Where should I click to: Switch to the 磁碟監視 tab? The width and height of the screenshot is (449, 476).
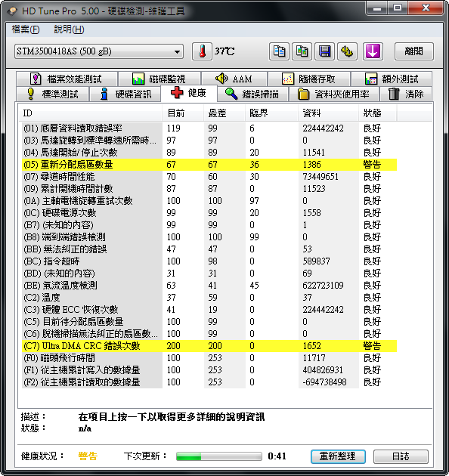point(159,79)
